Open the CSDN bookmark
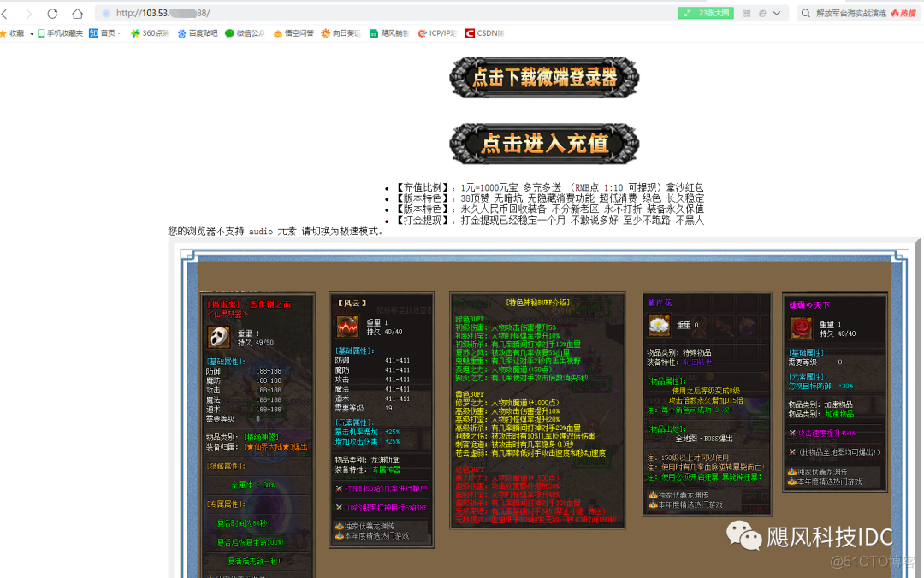The height and width of the screenshot is (578, 924). (x=484, y=33)
